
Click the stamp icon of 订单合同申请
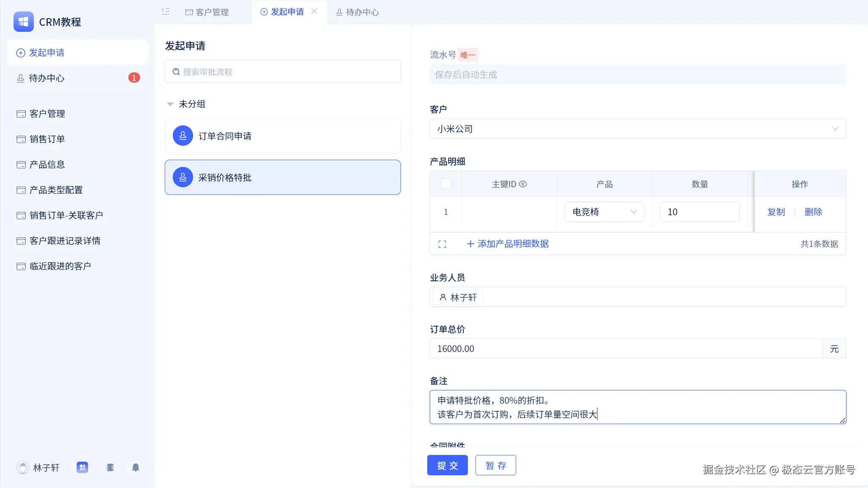pyautogui.click(x=183, y=136)
